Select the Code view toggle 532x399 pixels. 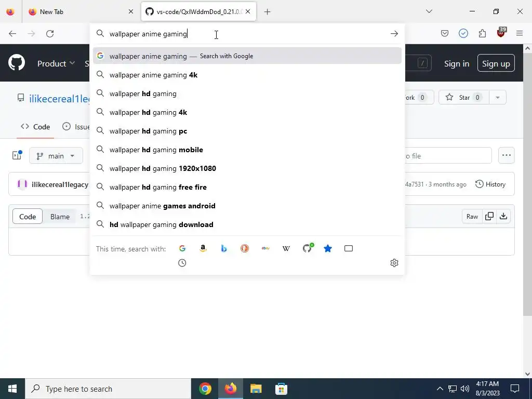[28, 217]
